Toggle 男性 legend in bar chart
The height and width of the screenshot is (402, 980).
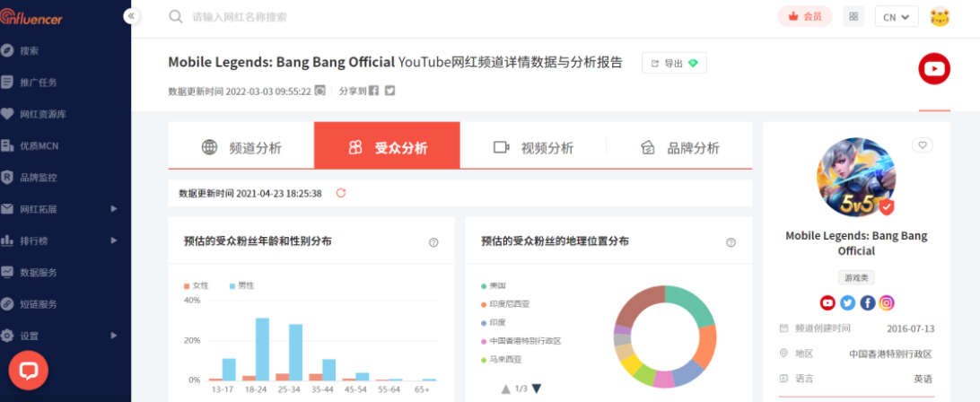242,285
